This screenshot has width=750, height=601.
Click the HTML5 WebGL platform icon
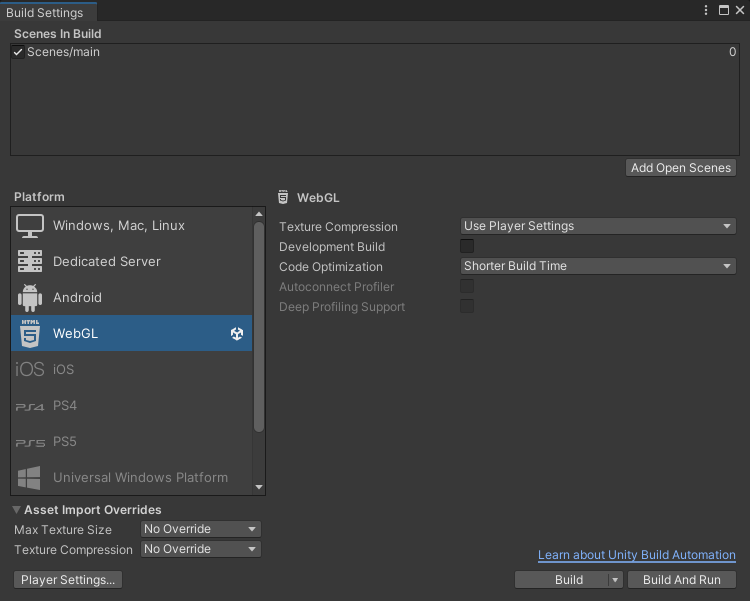(x=30, y=333)
